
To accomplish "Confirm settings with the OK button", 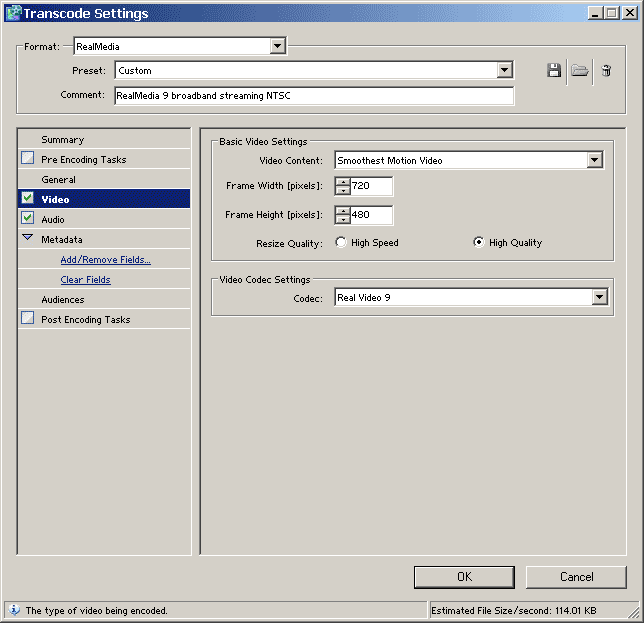I will 464,577.
